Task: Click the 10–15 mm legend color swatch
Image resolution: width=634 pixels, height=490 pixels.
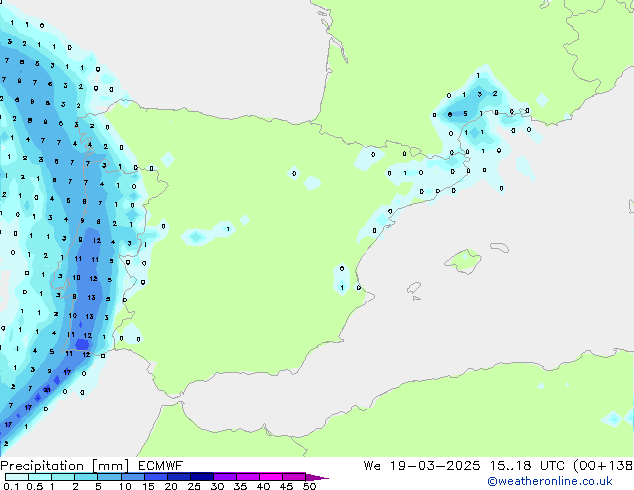Action: pos(132,477)
